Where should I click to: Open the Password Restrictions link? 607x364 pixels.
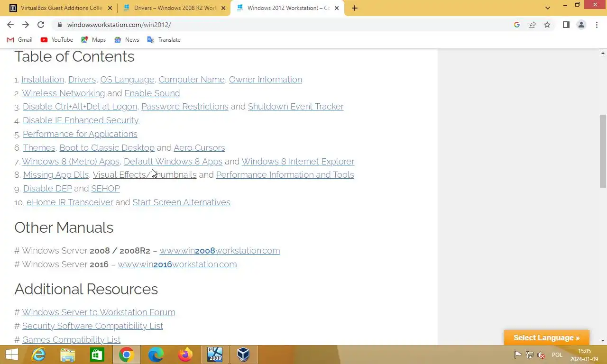(185, 107)
